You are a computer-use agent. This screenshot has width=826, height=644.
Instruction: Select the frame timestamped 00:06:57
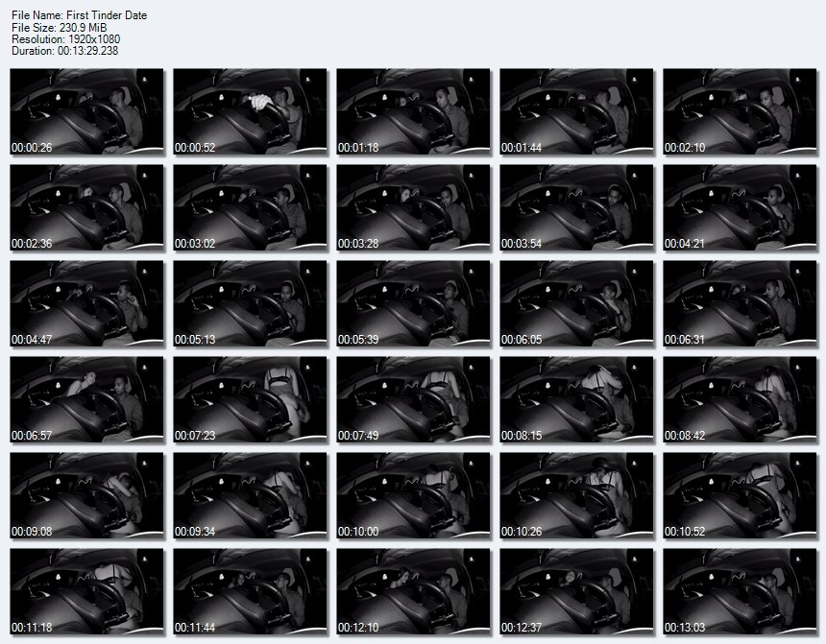tap(86, 399)
